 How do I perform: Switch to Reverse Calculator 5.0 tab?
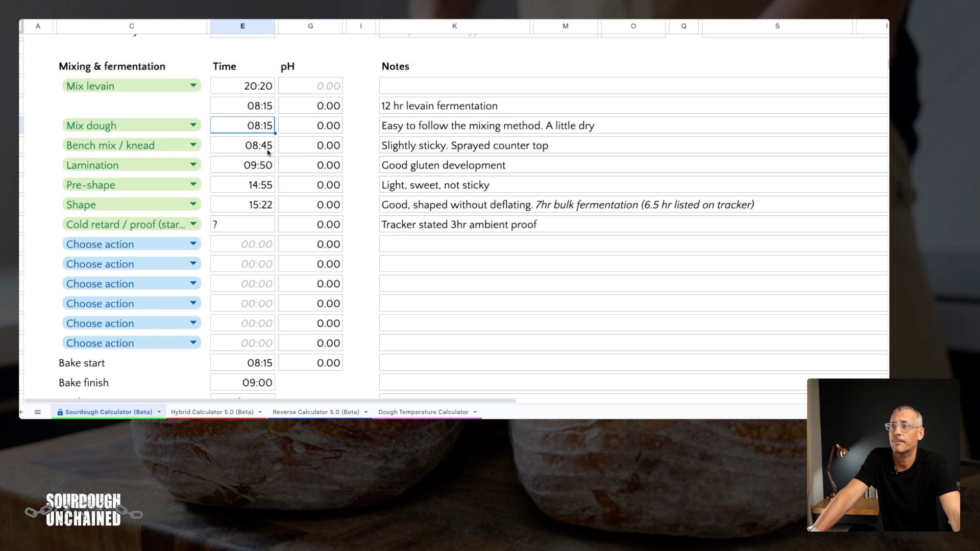315,412
